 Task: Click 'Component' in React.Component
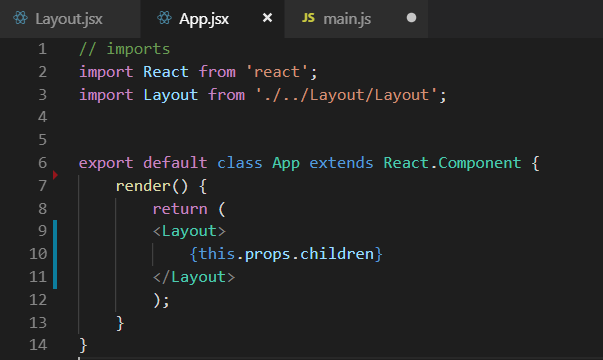480,163
